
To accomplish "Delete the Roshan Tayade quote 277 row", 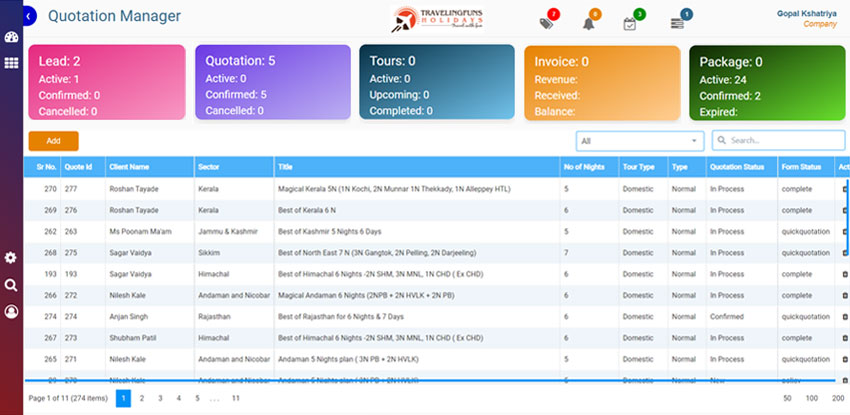I will point(844,188).
